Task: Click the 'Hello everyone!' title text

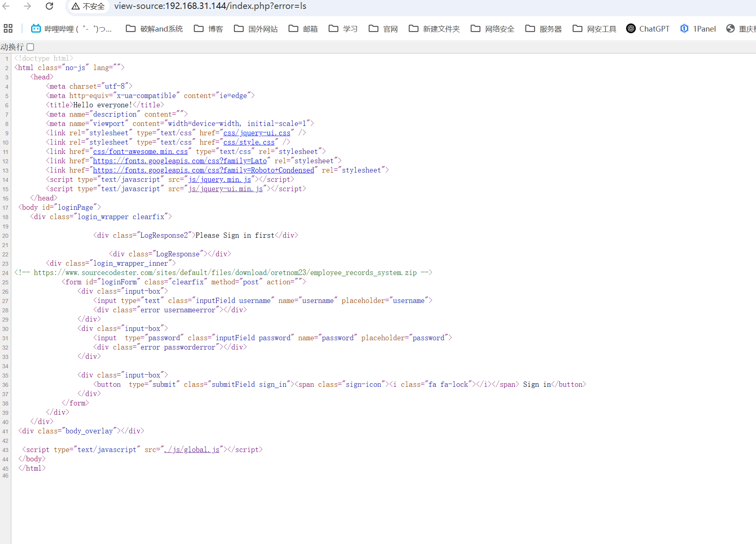Action: click(x=102, y=105)
